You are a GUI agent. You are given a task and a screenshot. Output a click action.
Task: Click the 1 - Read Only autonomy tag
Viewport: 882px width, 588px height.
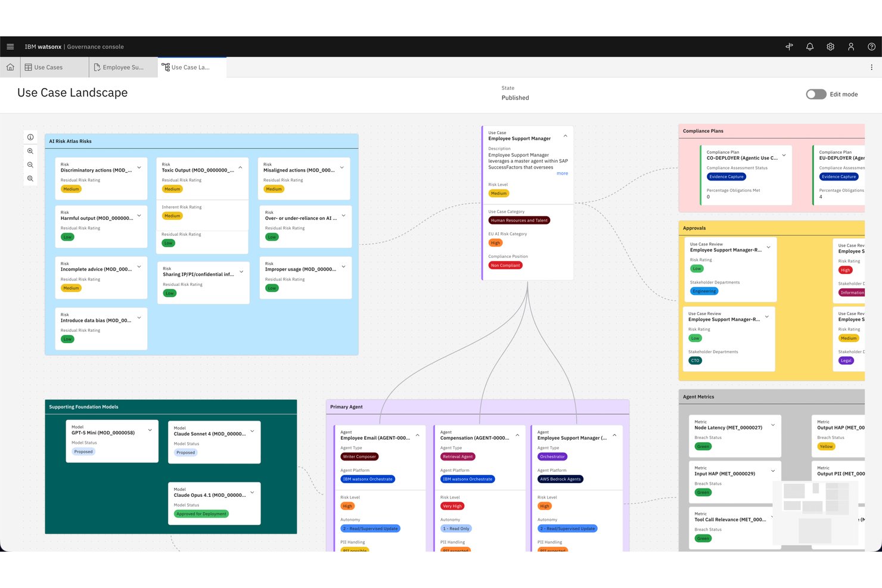click(x=456, y=529)
